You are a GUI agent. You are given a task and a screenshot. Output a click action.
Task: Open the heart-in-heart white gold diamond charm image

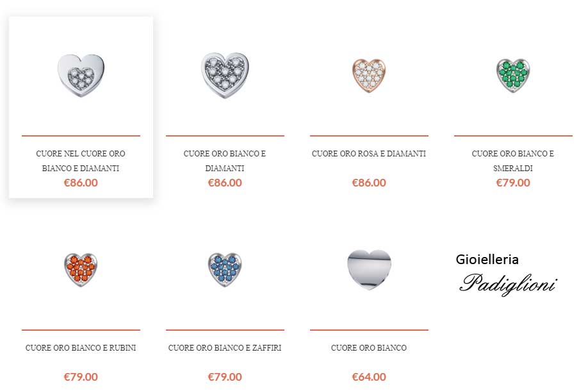81,76
